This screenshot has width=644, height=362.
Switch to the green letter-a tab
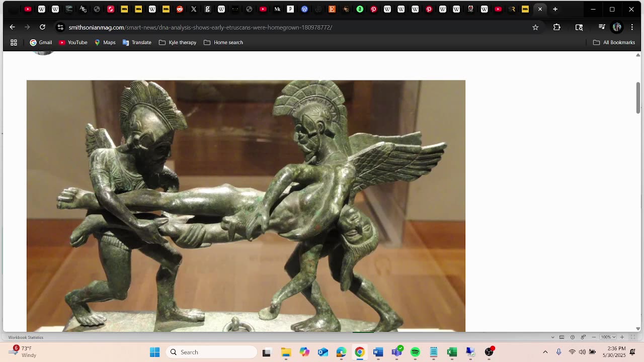point(360,9)
